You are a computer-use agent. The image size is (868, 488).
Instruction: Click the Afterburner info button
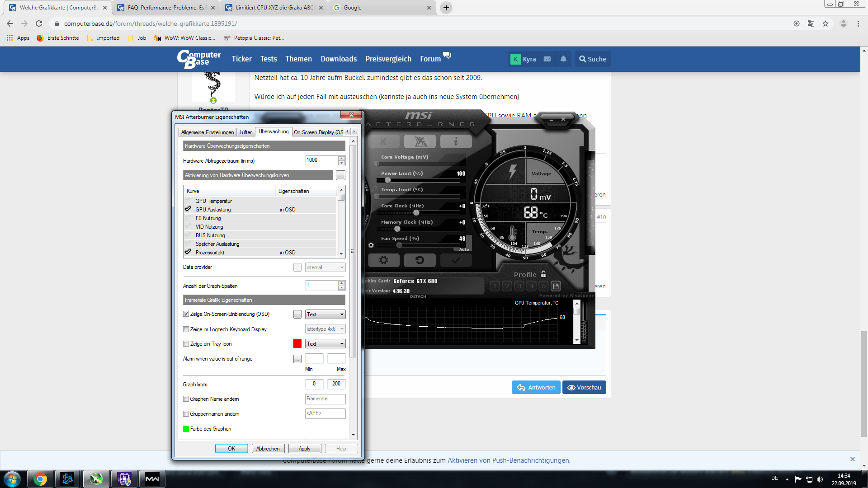pos(456,141)
